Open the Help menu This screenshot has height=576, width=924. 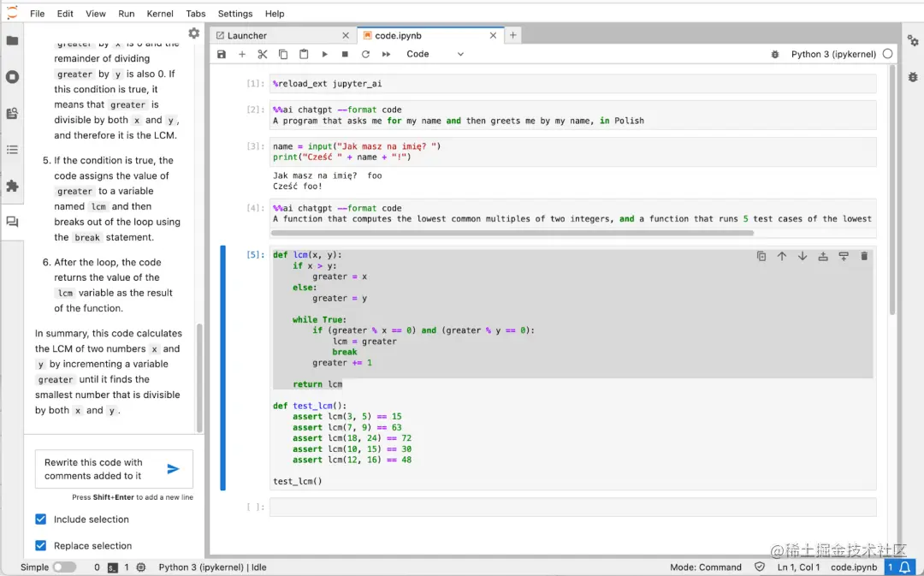[x=275, y=14]
